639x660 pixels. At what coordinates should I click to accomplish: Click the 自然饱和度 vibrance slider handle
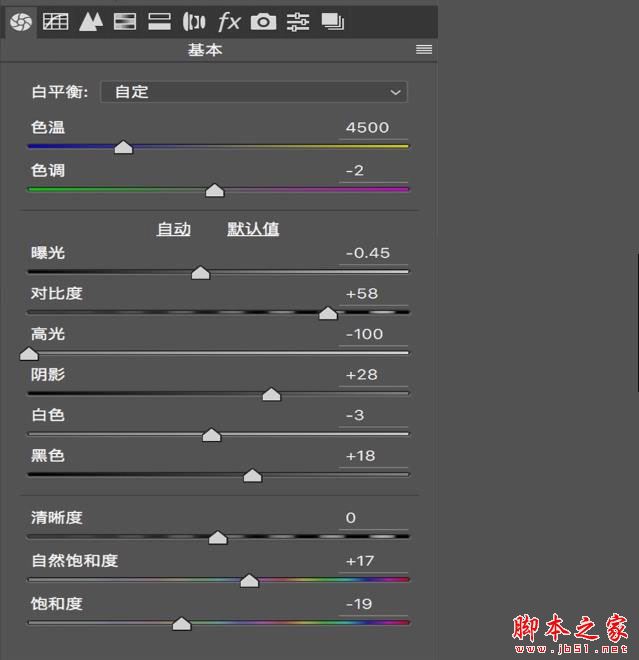249,580
